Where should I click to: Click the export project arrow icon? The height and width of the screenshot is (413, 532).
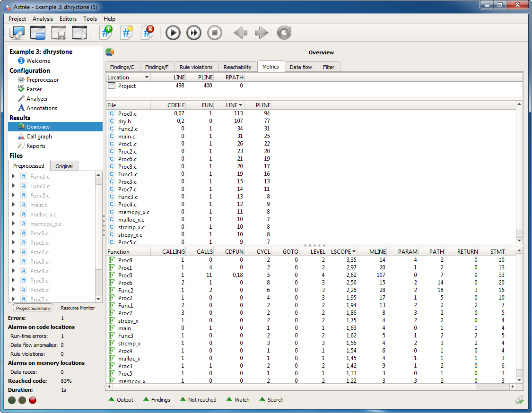click(x=79, y=33)
